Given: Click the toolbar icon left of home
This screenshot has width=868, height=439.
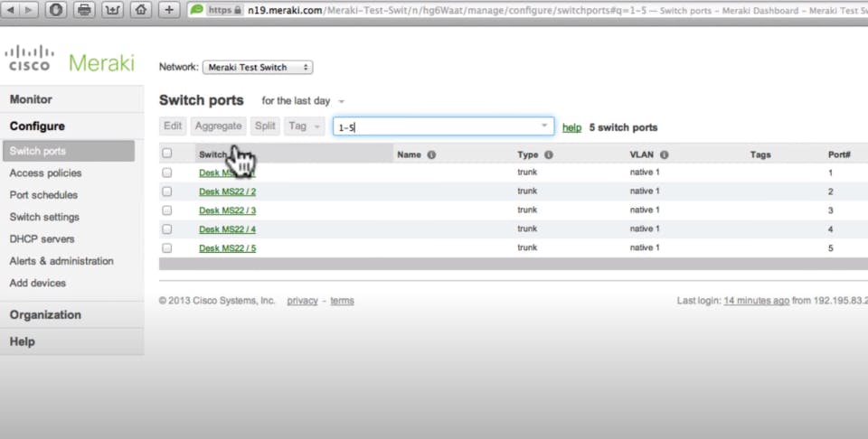Looking at the screenshot, I should point(113,9).
